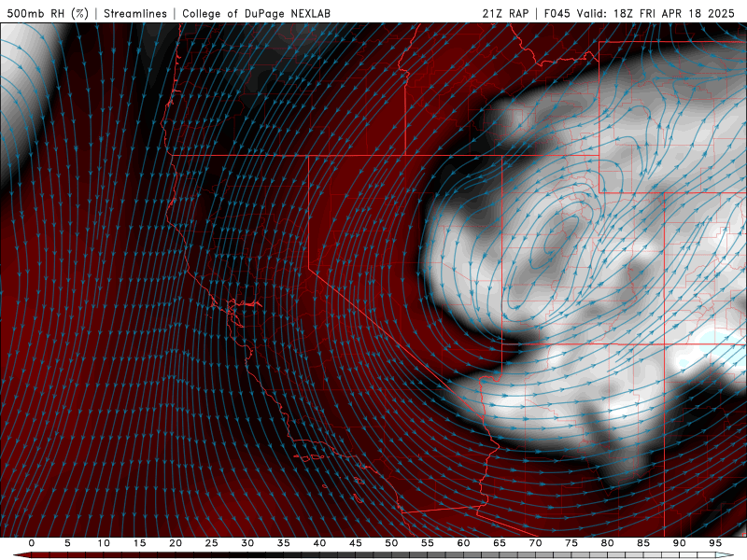Click the "Streamlines" label in header
Image resolution: width=747 pixels, height=560 pixels.
[135, 13]
